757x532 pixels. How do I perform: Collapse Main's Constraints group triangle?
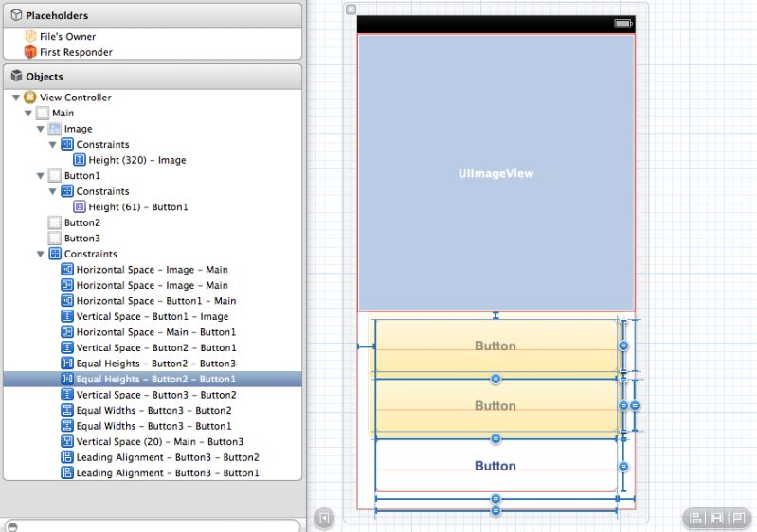coord(41,255)
